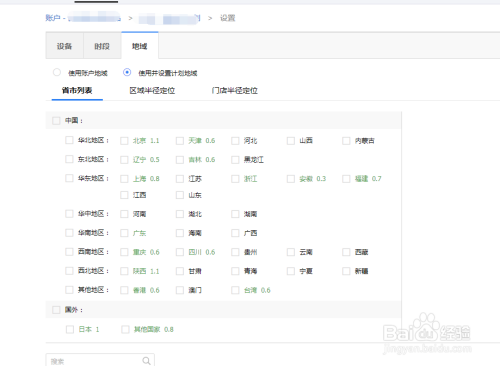Screen dimensions: 500x366
Task: Check the 华南地区 group checkbox
Action: [69, 232]
